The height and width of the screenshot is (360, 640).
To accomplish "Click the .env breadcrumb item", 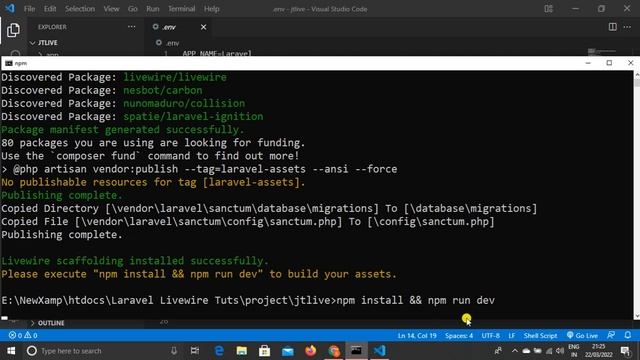I will tap(168, 43).
